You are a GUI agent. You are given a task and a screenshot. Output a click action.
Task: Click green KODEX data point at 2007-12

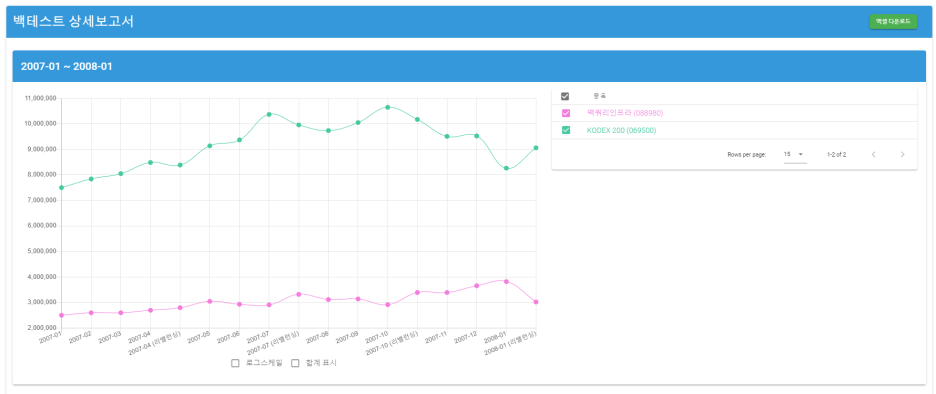476,136
